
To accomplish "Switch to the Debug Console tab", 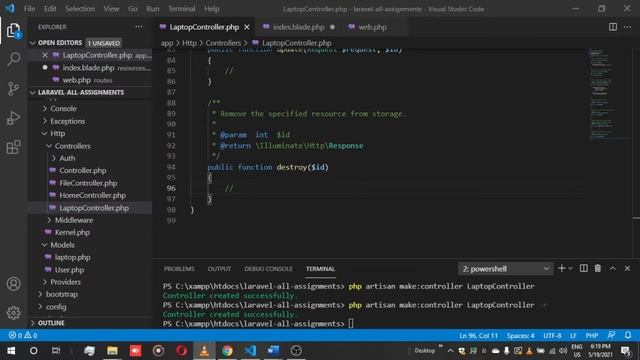I will [x=268, y=269].
